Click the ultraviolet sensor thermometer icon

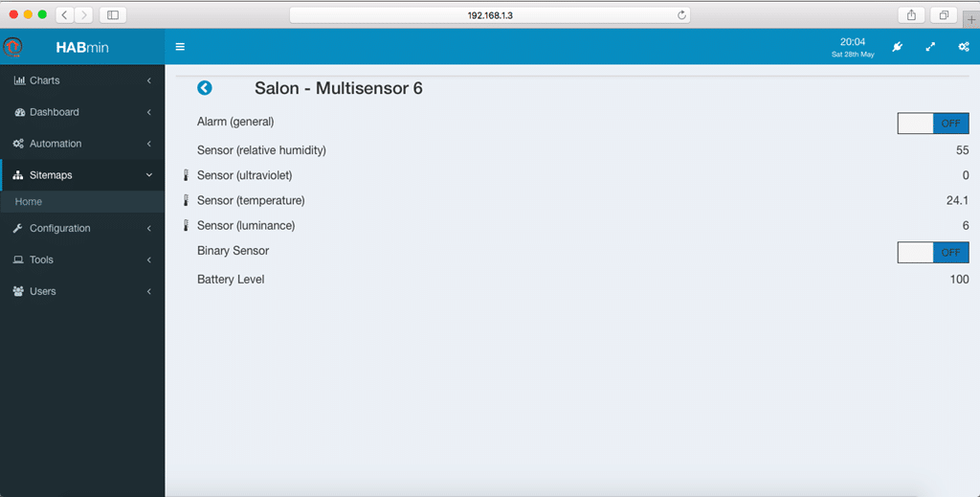[186, 175]
